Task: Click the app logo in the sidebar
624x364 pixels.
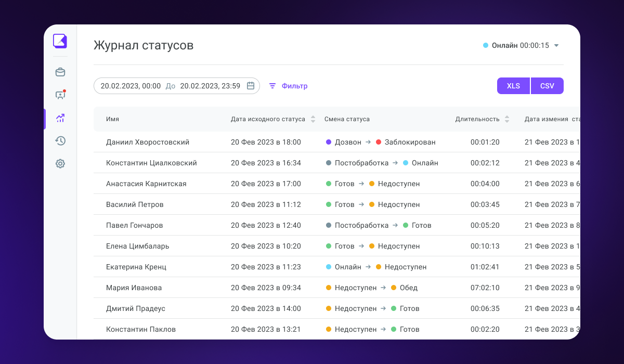Action: tap(60, 41)
